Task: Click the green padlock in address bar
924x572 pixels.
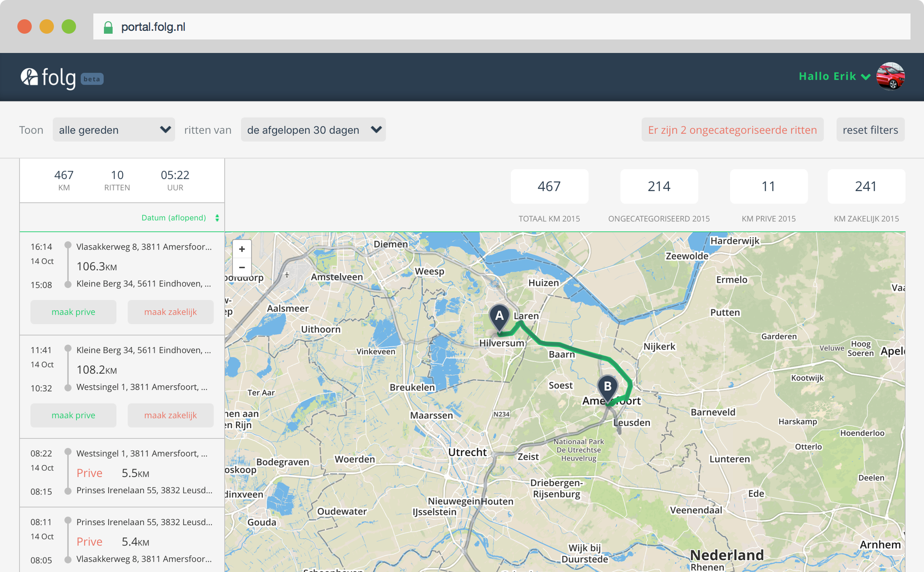Action: pos(108,27)
